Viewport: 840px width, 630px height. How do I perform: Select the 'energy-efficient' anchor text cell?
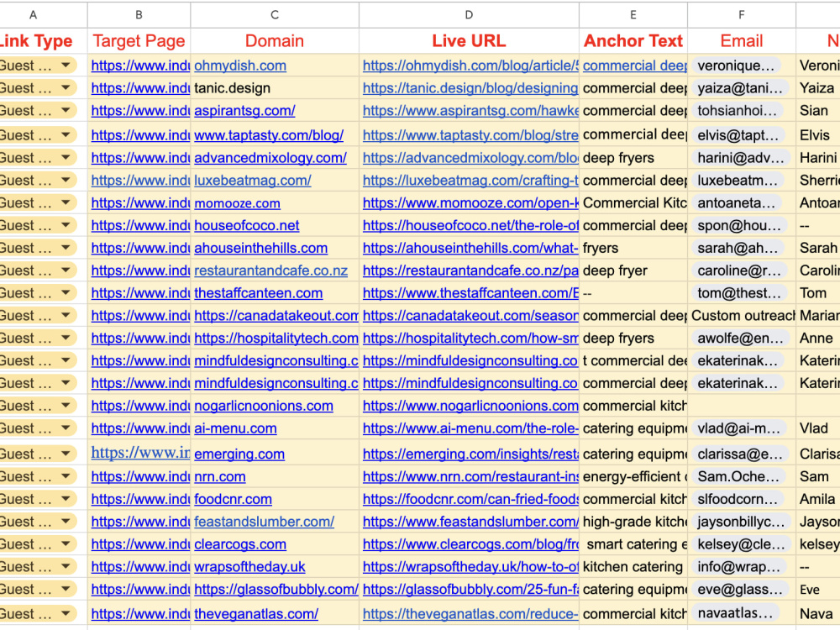(633, 476)
